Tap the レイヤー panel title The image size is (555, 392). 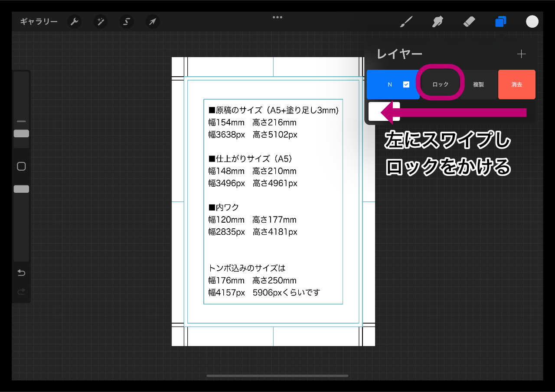399,54
